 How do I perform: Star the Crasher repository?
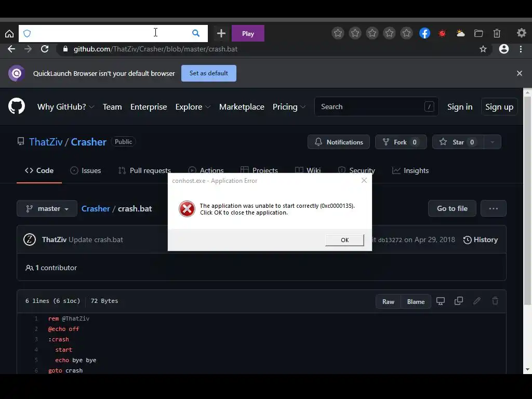458,142
